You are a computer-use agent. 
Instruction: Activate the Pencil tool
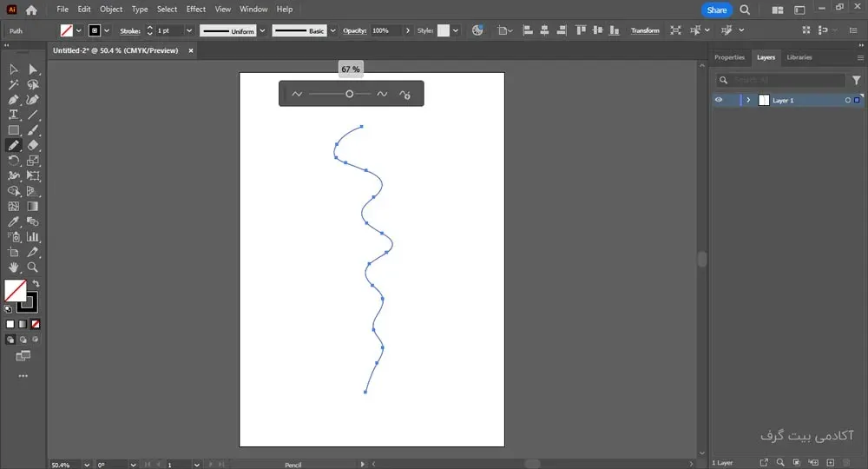(x=13, y=145)
